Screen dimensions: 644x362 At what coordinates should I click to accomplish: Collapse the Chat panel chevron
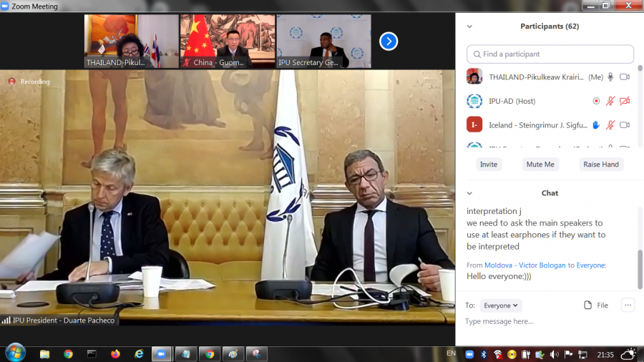(x=470, y=193)
